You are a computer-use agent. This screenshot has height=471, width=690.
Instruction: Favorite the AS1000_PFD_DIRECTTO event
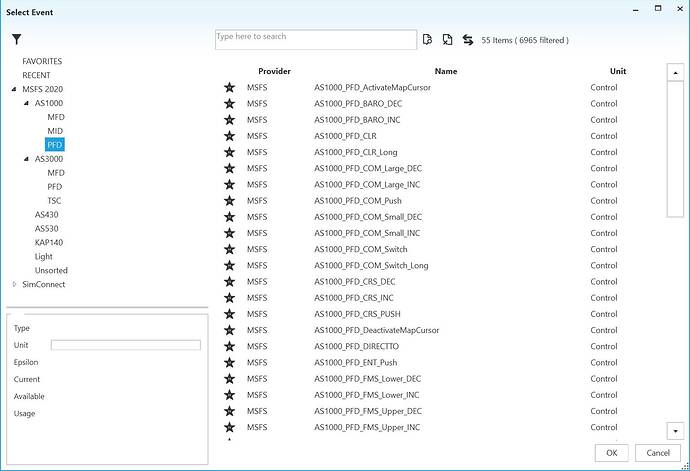229,346
